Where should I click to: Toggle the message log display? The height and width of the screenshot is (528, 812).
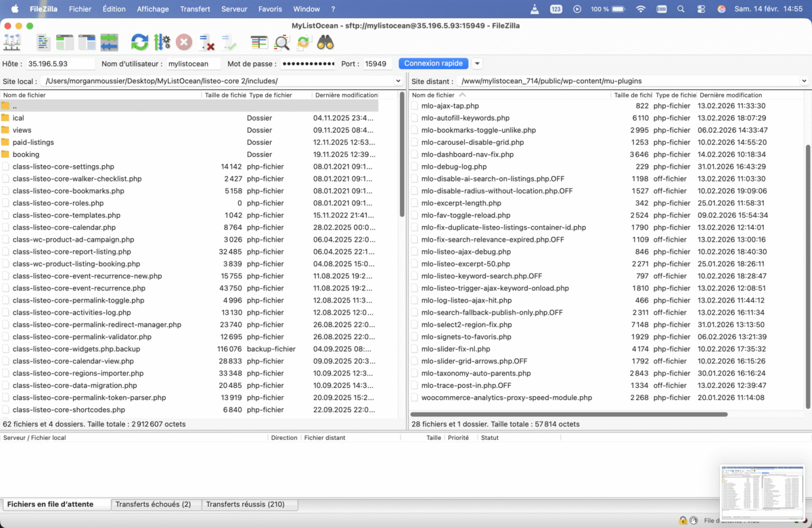tap(43, 43)
